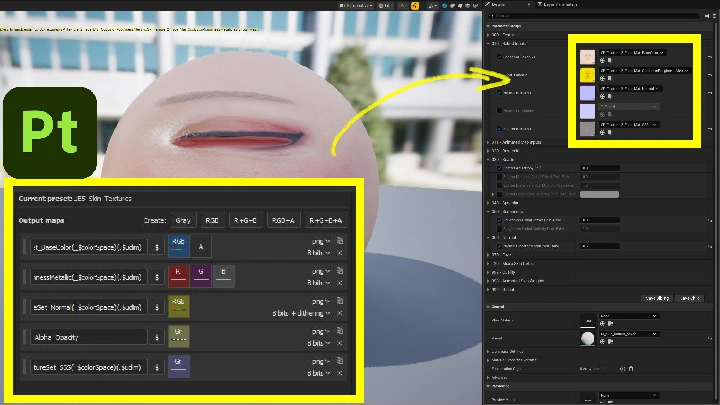Viewport: 720px width, 405px height.
Task: Insert naming variable on Normal map row
Action: (157, 307)
